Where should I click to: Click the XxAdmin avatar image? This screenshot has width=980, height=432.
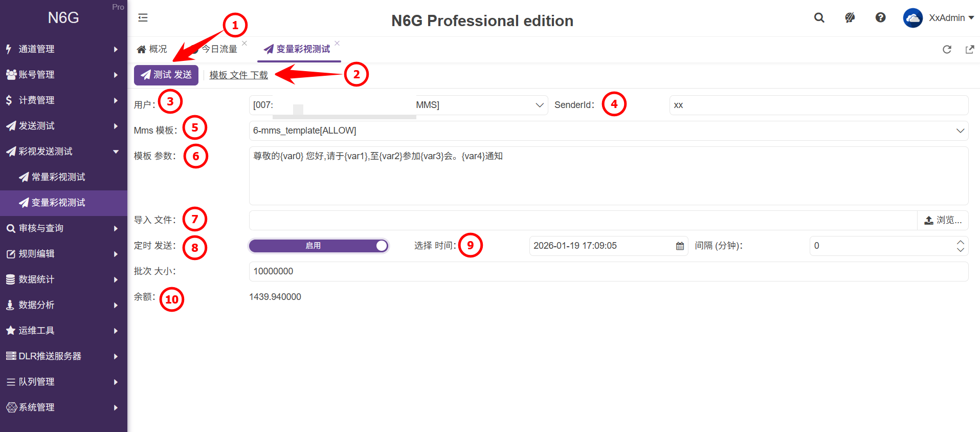click(912, 18)
